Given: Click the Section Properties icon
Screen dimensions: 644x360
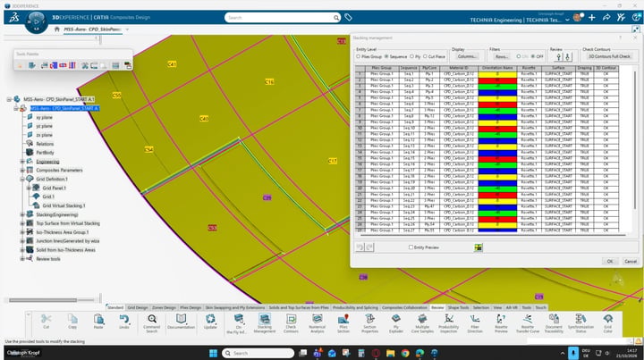Looking at the screenshot, I should coord(369,319).
